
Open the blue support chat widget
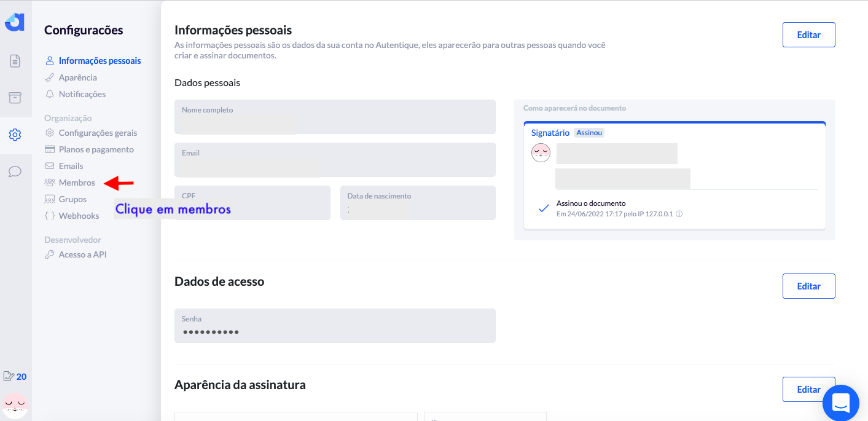tap(840, 403)
